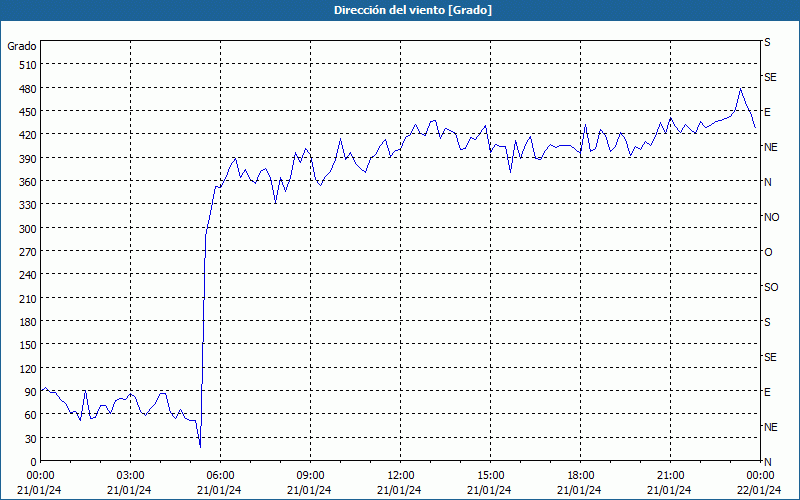Click the 480 value on the left axis
Image resolution: width=800 pixels, height=500 pixels.
click(x=28, y=89)
